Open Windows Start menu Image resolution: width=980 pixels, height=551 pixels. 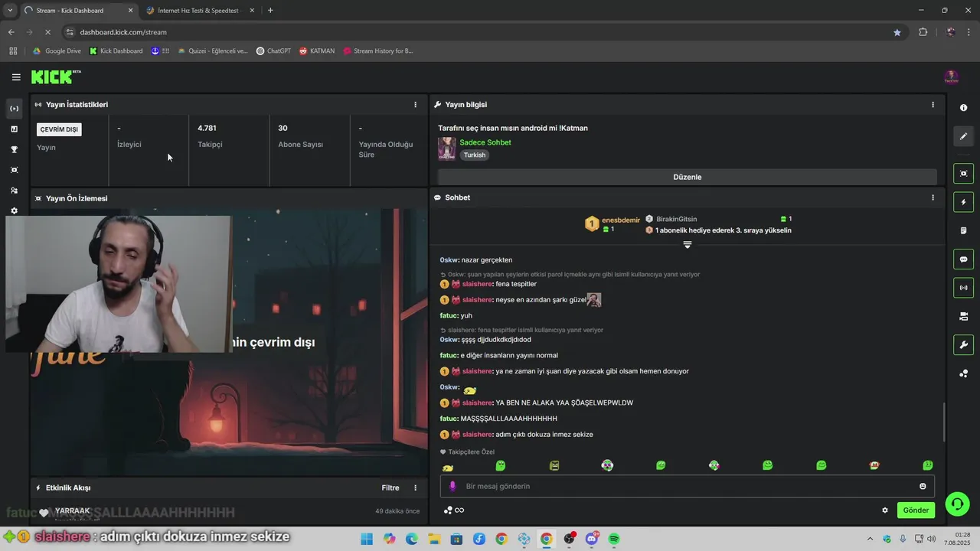tap(367, 539)
